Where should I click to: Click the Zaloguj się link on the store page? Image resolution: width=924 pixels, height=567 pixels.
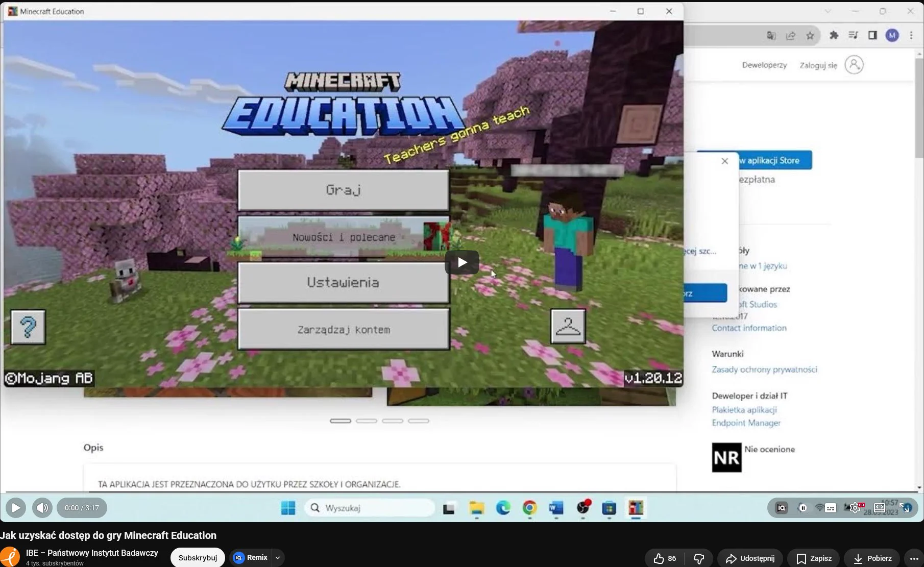tap(818, 65)
